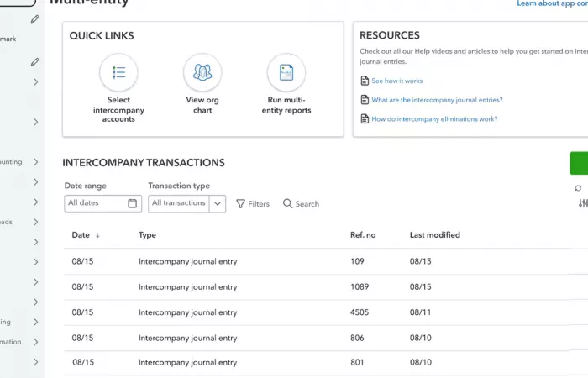Expand the All transactions dropdown arrow
This screenshot has width=588, height=378.
pyautogui.click(x=218, y=203)
